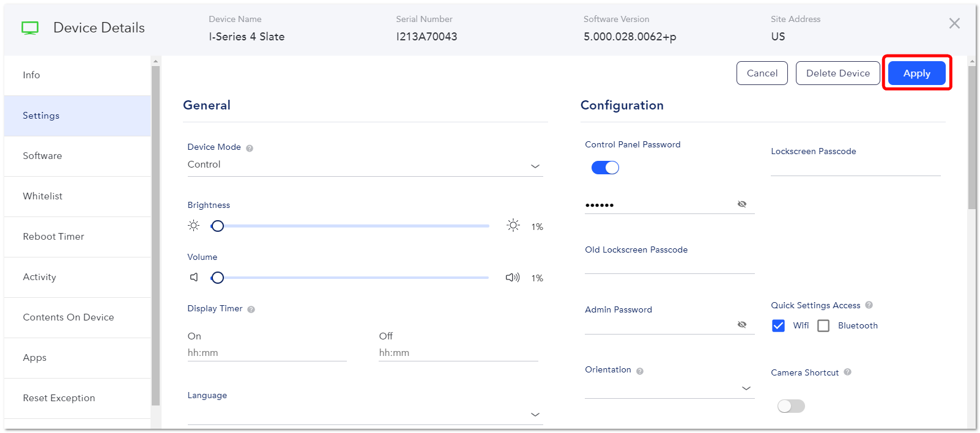The height and width of the screenshot is (433, 980).
Task: Click the Quick Settings Access help icon
Action: click(869, 305)
